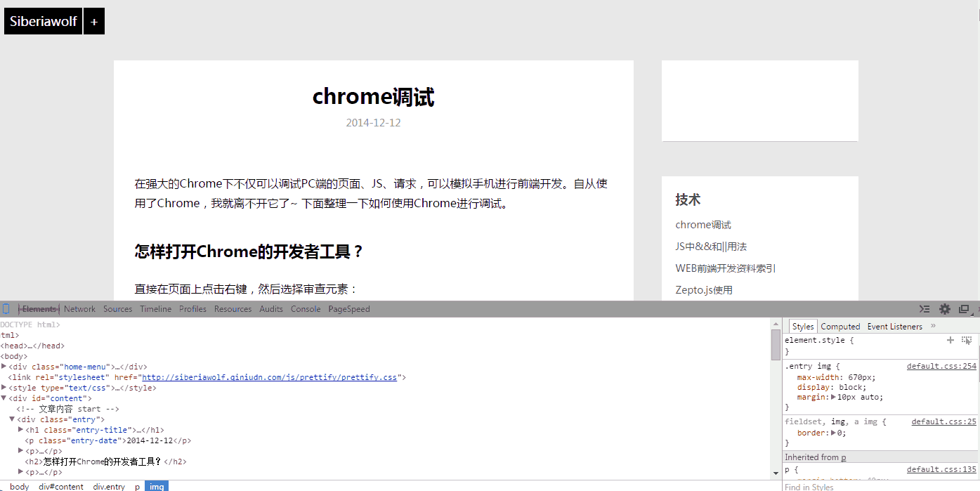The image size is (980, 491).
Task: Open the Sources panel
Action: point(118,309)
